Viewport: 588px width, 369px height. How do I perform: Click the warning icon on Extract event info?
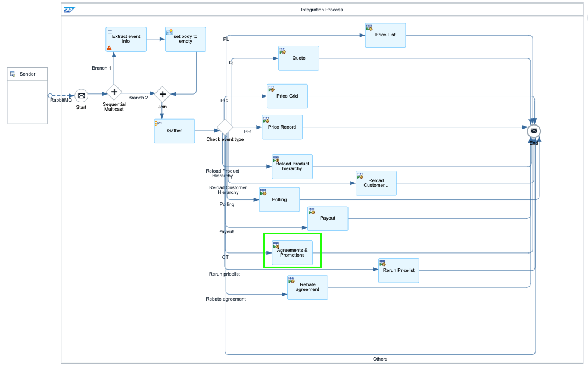tap(110, 48)
